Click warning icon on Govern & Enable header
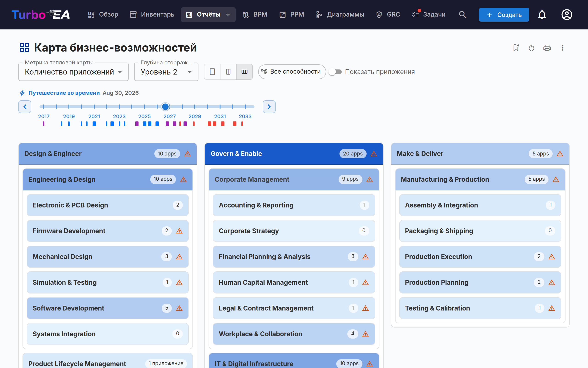 [x=374, y=154]
